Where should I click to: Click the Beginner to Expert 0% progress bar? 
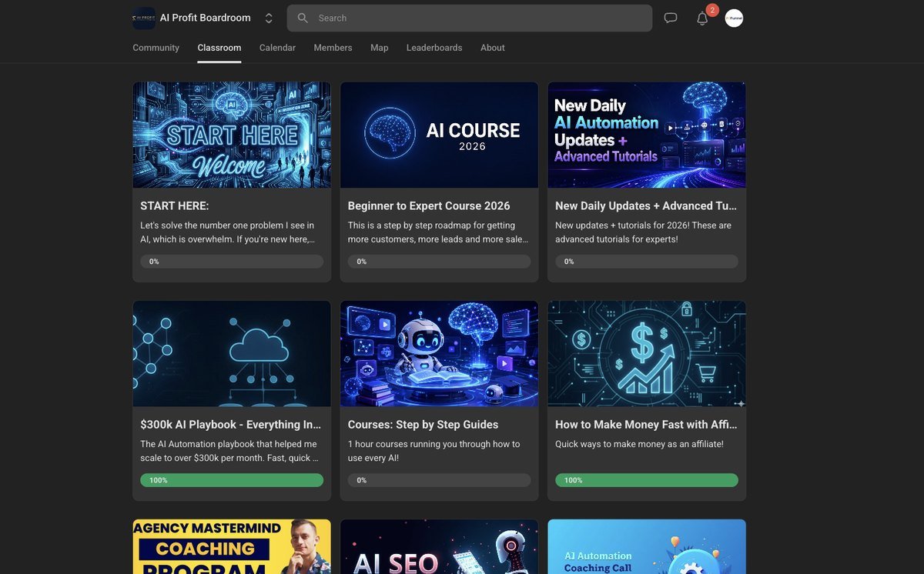(x=439, y=262)
